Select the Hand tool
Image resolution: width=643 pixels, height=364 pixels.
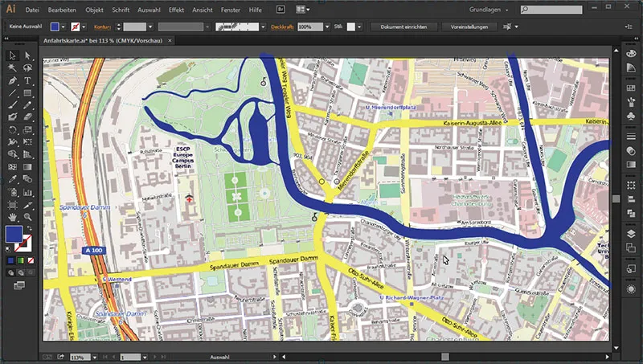click(x=12, y=217)
